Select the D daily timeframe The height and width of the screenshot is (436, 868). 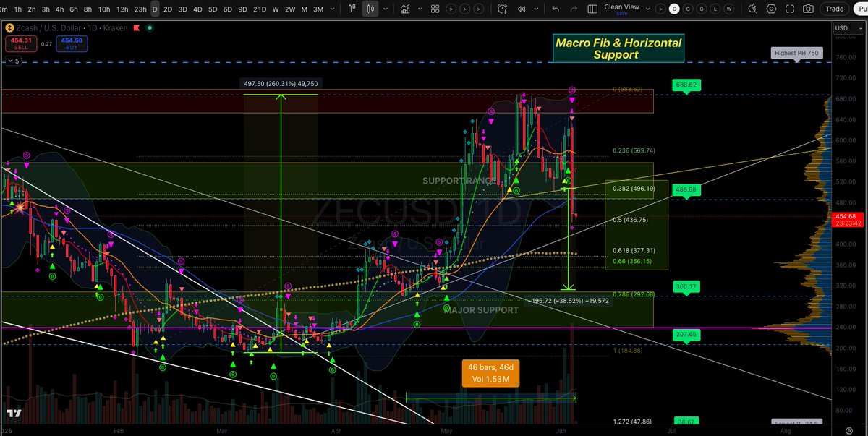[x=156, y=9]
